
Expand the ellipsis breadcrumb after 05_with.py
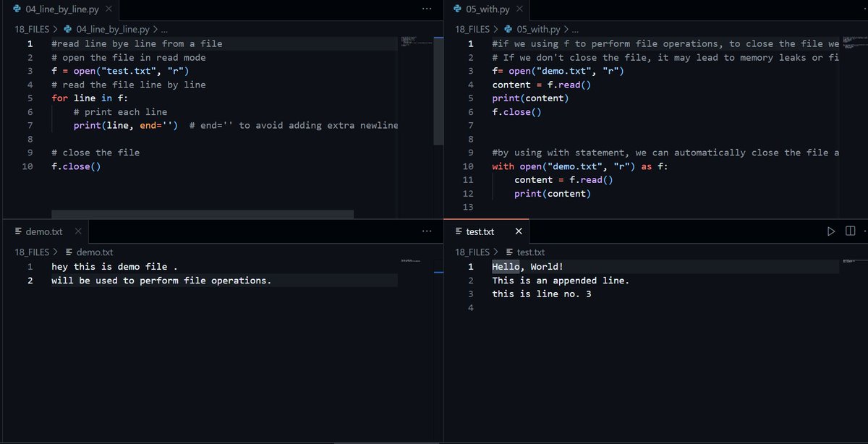574,30
